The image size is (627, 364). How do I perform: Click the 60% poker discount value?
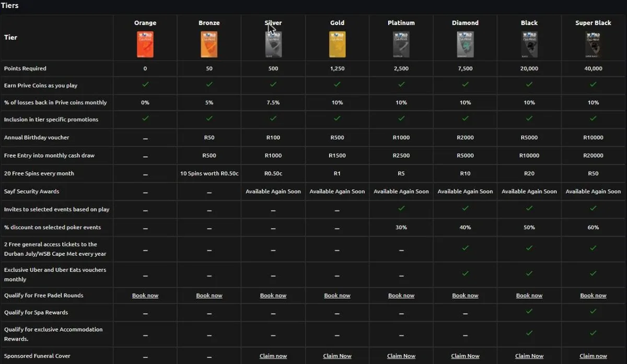point(593,228)
